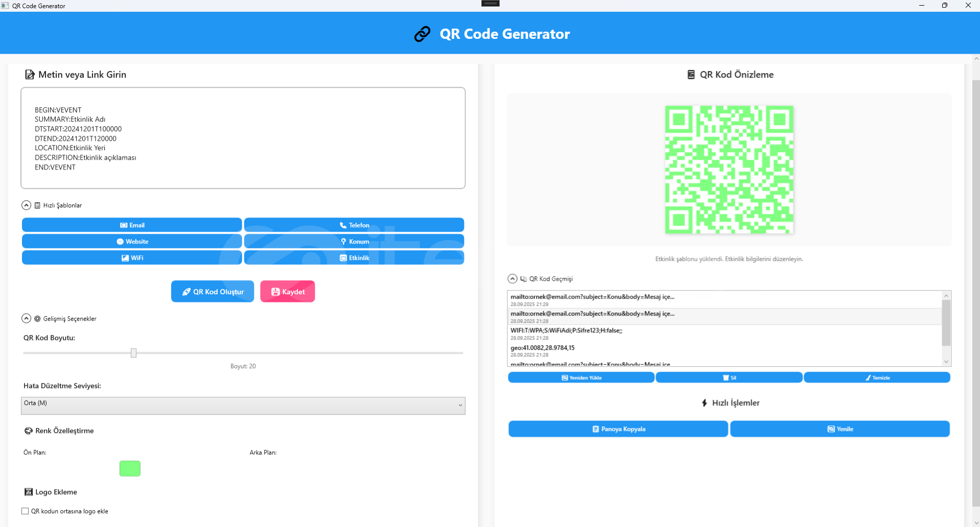The image size is (980, 527).
Task: Click the QR Kod Önizleme document icon
Action: (691, 75)
